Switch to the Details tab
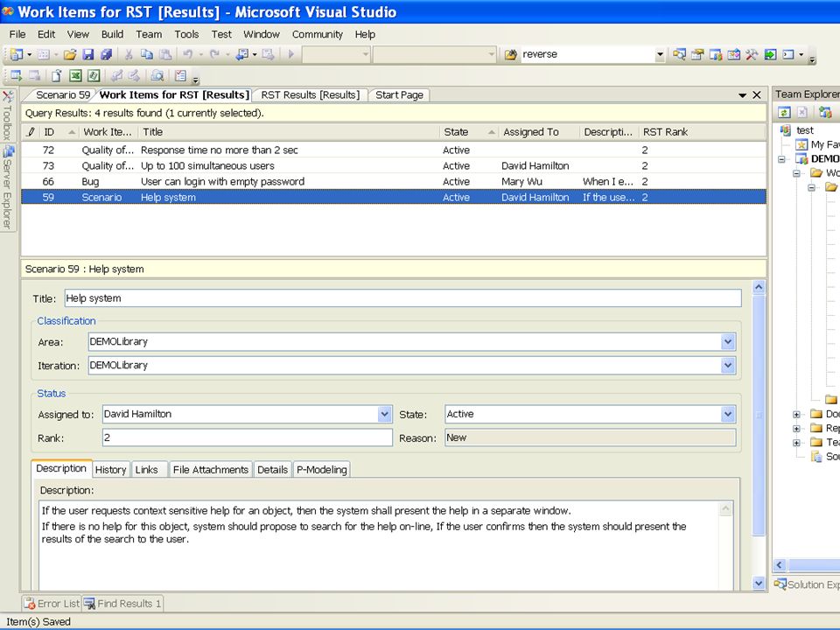Viewport: 840px width, 630px height. [273, 470]
